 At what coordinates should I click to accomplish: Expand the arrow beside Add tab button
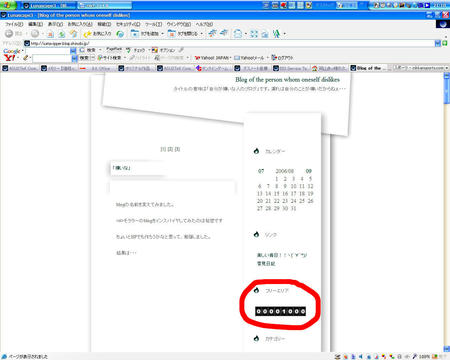coord(162,34)
